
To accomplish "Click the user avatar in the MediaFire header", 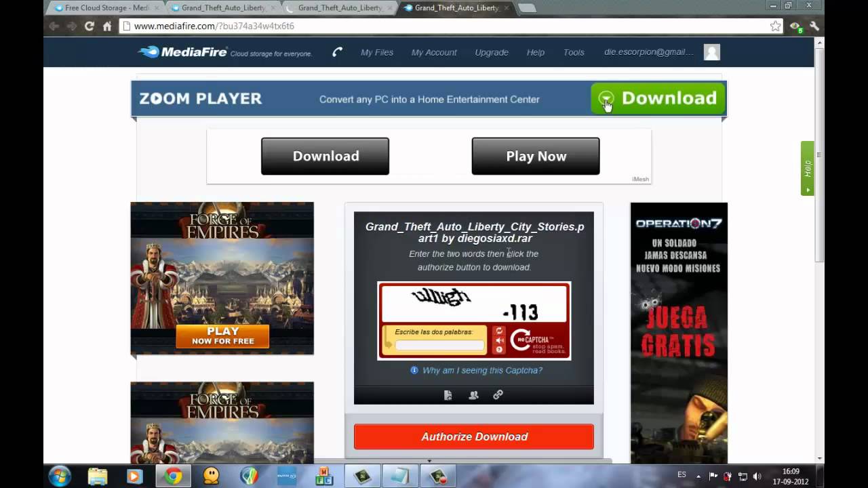I will click(x=711, y=52).
